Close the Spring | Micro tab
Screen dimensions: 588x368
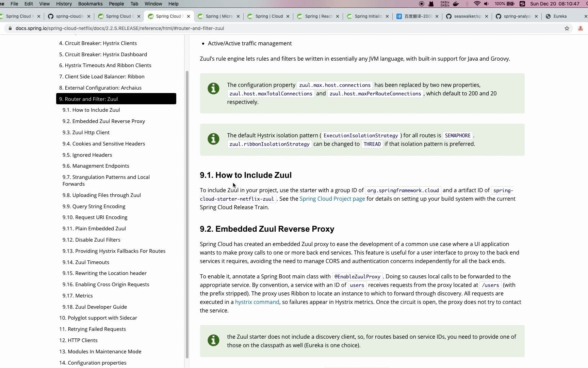(x=238, y=16)
